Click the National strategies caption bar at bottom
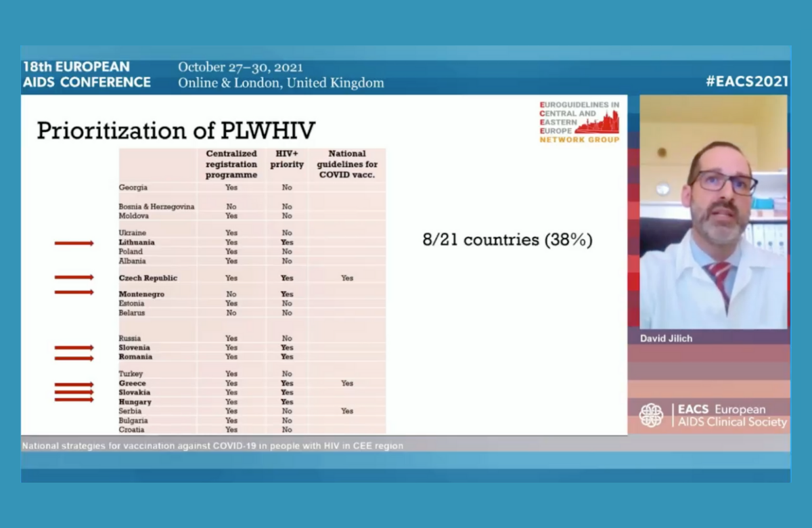The image size is (812, 528). 213,446
